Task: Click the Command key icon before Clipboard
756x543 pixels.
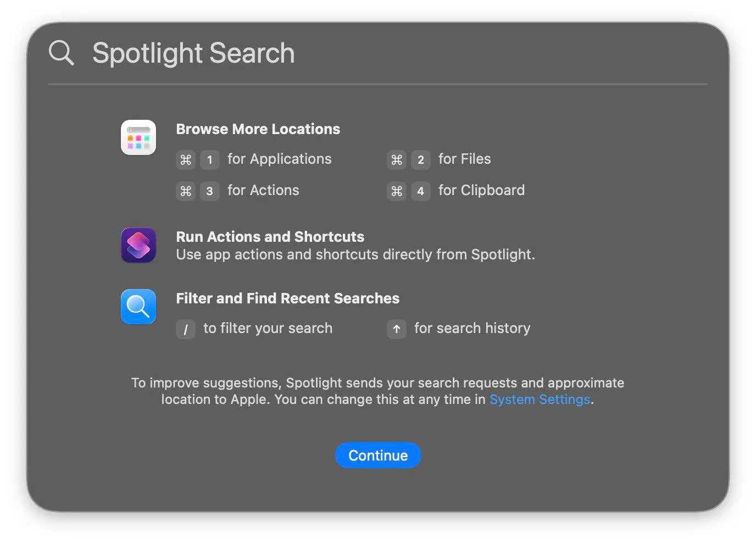Action: click(x=397, y=191)
